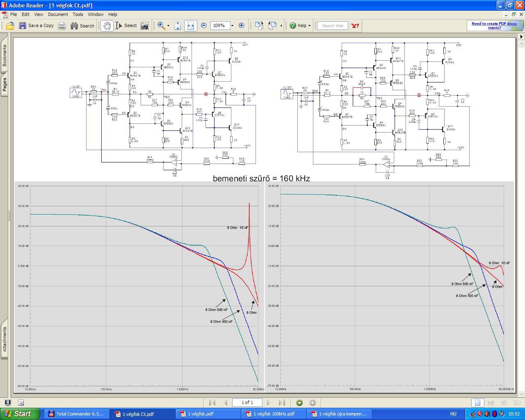Open the Document menu

(x=58, y=14)
